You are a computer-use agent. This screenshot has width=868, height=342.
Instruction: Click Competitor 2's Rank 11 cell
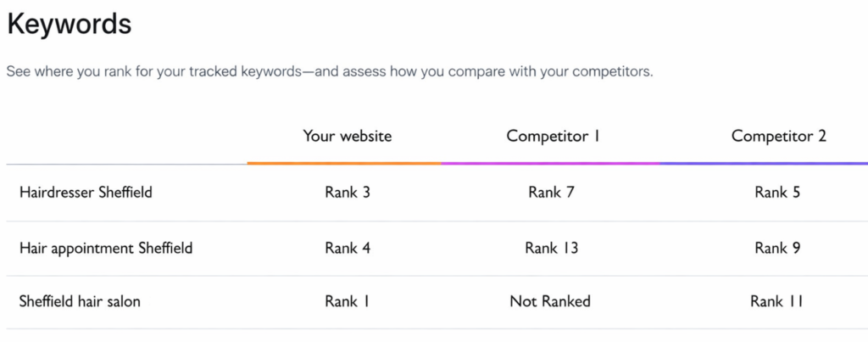coord(776,301)
